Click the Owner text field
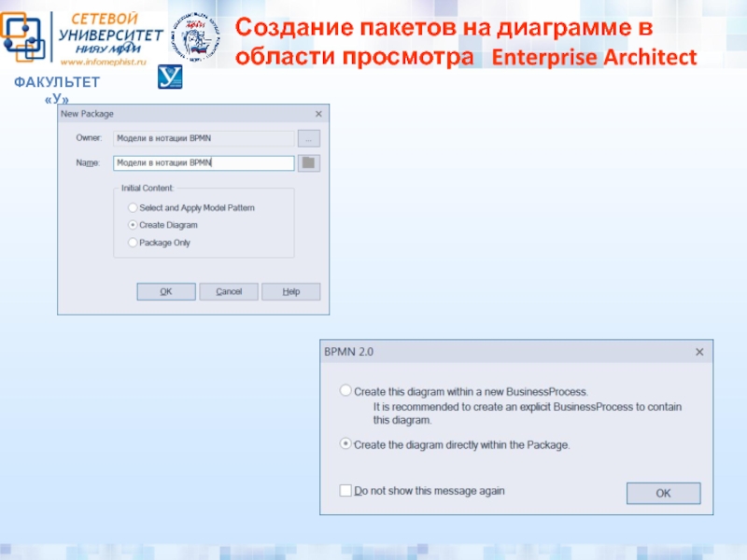The height and width of the screenshot is (560, 747). pyautogui.click(x=204, y=138)
